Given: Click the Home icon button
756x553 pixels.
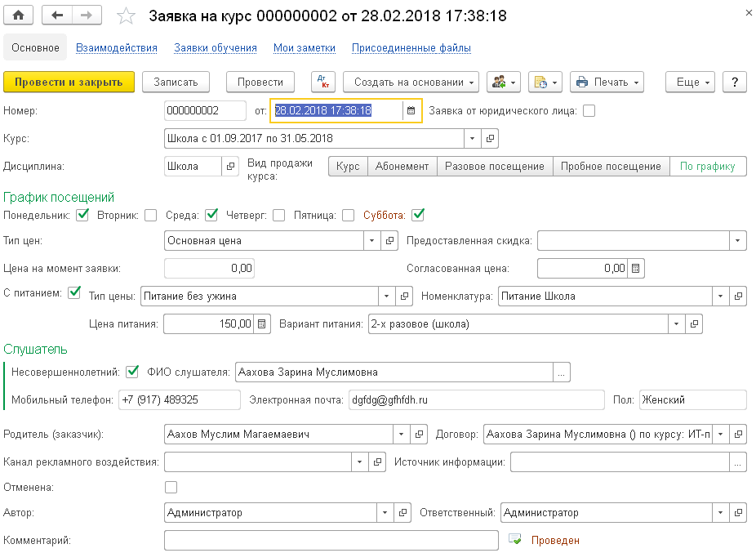Looking at the screenshot, I should pos(18,16).
